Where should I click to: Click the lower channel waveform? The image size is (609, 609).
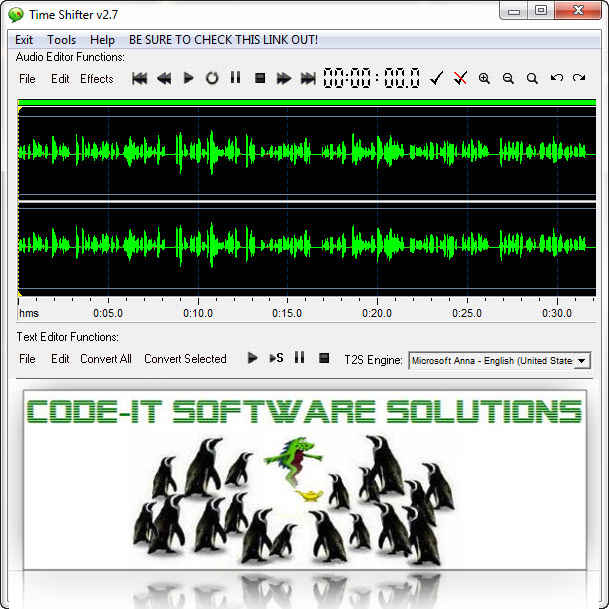pyautogui.click(x=307, y=248)
